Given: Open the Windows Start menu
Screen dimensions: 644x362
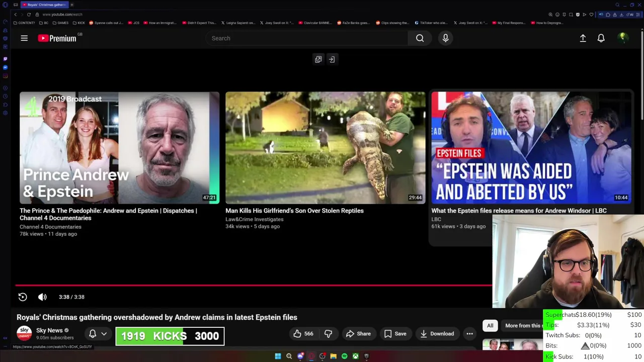Looking at the screenshot, I should pyautogui.click(x=278, y=356).
